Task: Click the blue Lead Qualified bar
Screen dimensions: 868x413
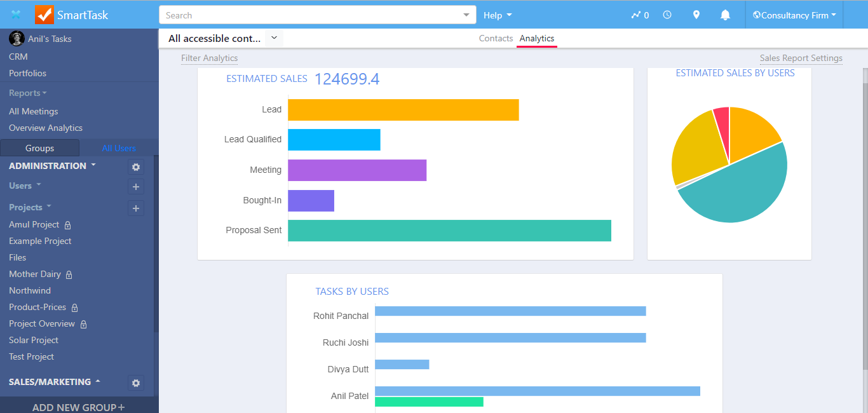Action: [x=334, y=140]
